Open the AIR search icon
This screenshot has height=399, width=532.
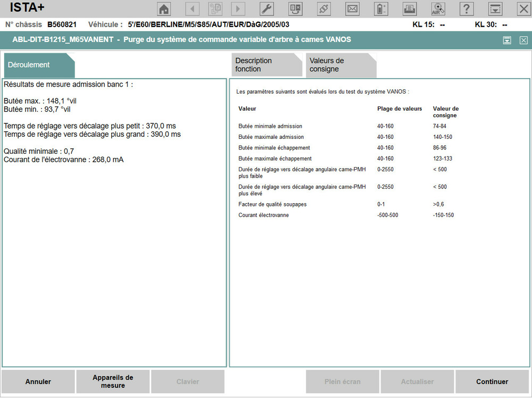[x=438, y=9]
